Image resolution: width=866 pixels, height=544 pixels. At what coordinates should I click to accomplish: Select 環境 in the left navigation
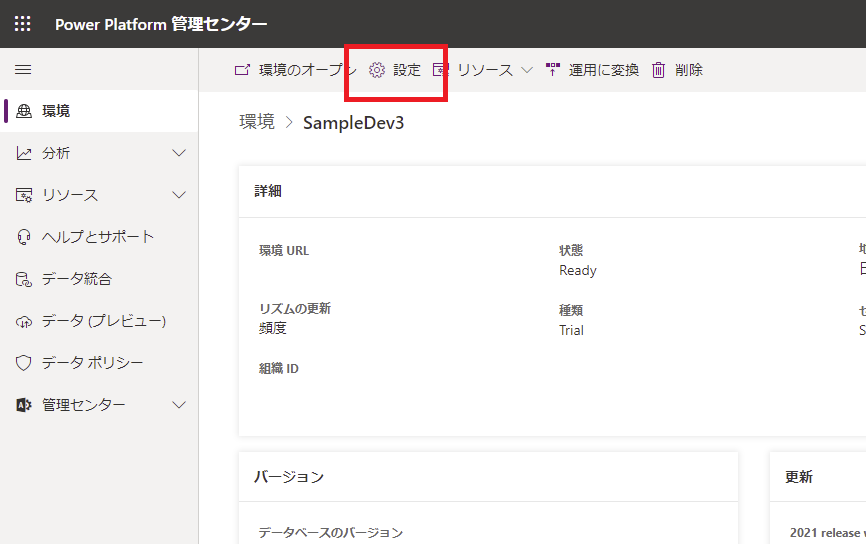click(x=99, y=111)
